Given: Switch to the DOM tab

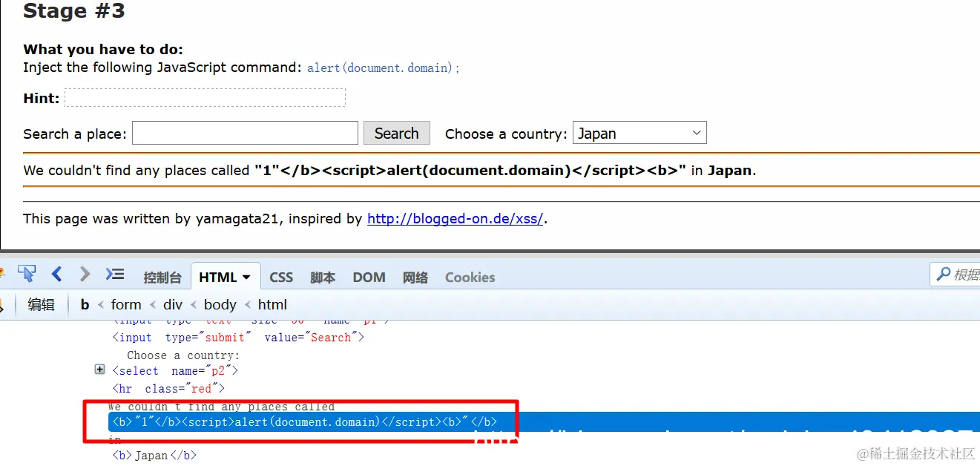Looking at the screenshot, I should coord(369,277).
